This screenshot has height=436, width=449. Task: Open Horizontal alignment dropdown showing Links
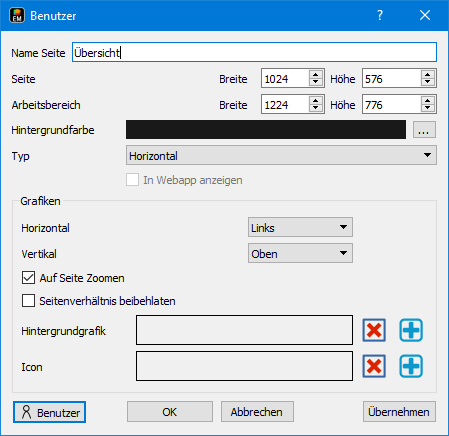click(300, 227)
